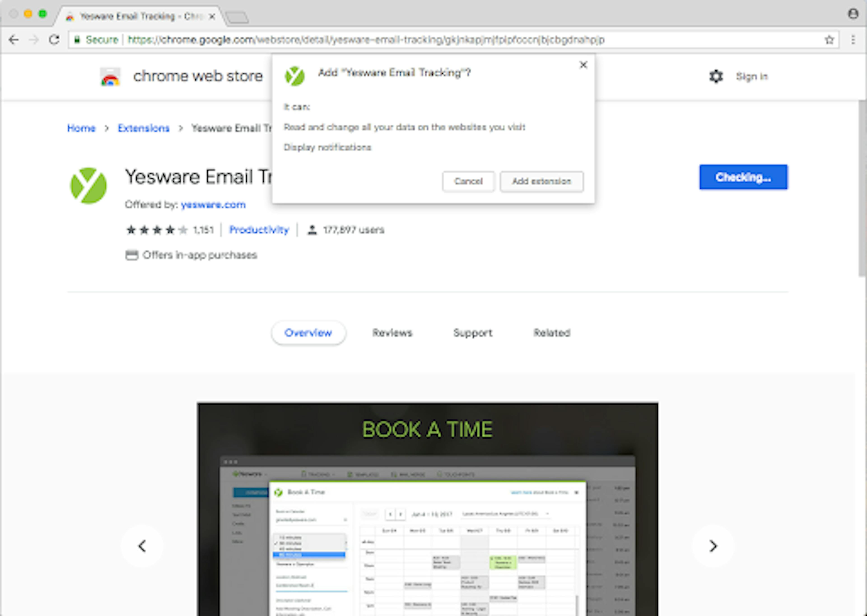This screenshot has width=867, height=616.
Task: Follow the Home breadcrumb link
Action: (x=81, y=128)
